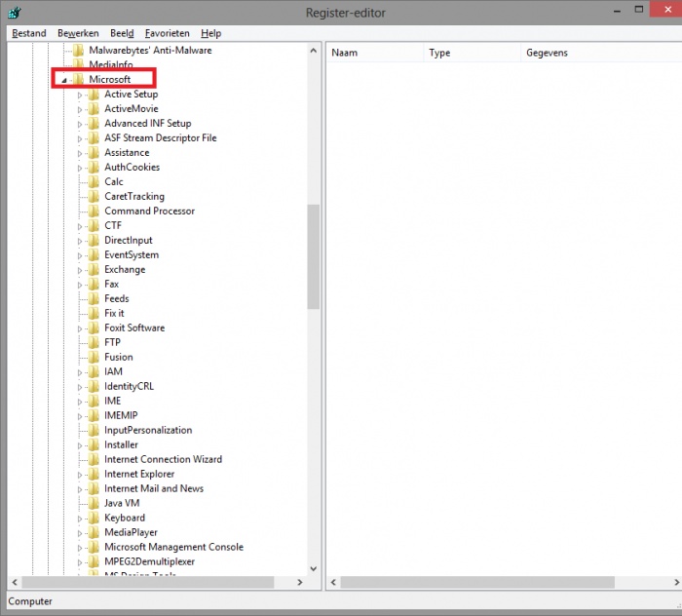Click the IAM folder icon

pyautogui.click(x=94, y=371)
